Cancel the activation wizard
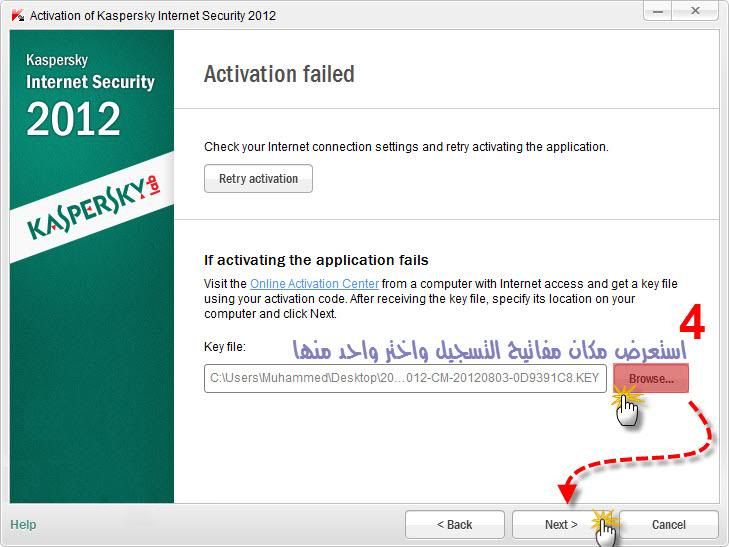Screen dimensions: 729x547 [669, 525]
